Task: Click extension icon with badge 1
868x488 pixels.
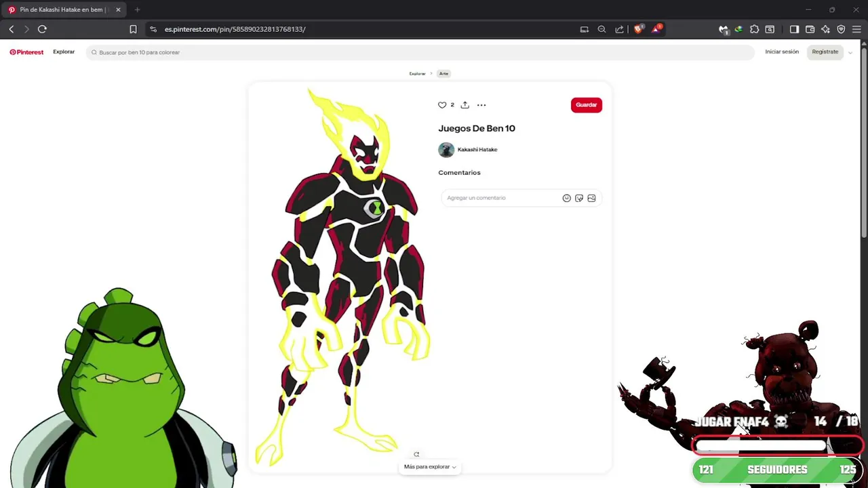Action: tap(724, 29)
